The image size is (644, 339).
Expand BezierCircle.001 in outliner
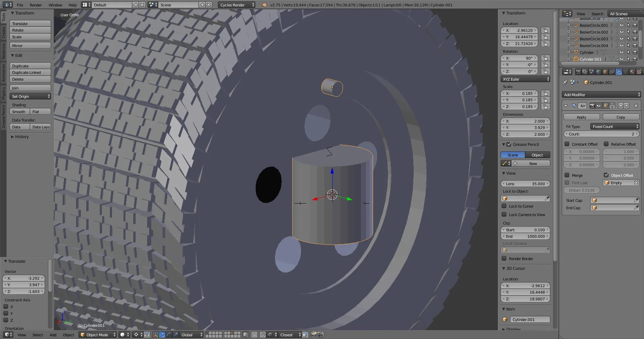pyautogui.click(x=569, y=25)
